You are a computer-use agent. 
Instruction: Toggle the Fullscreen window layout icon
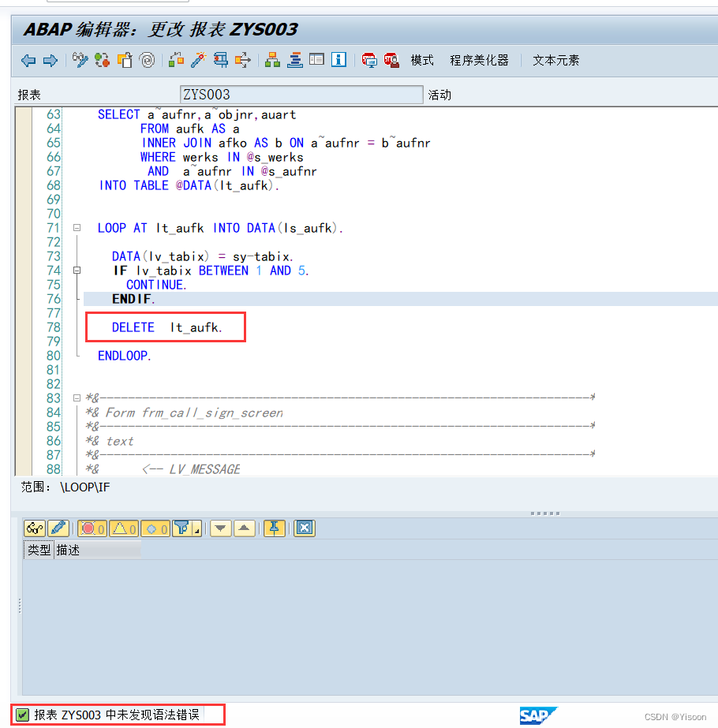click(x=316, y=60)
